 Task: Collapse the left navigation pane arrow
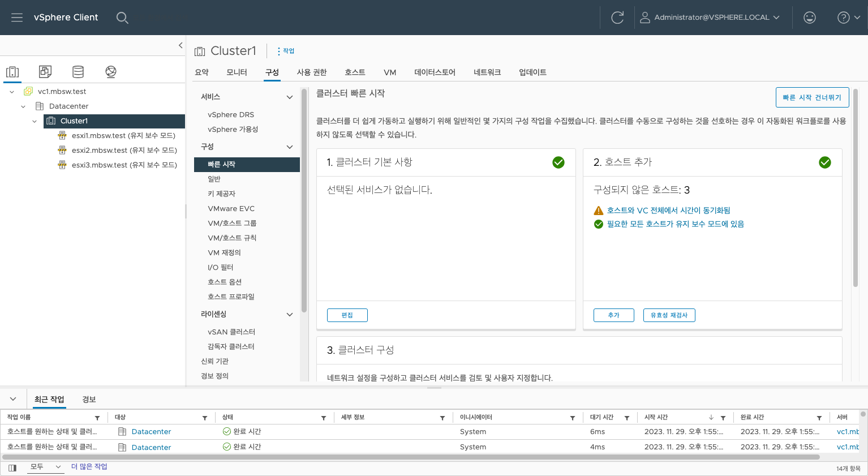click(181, 45)
